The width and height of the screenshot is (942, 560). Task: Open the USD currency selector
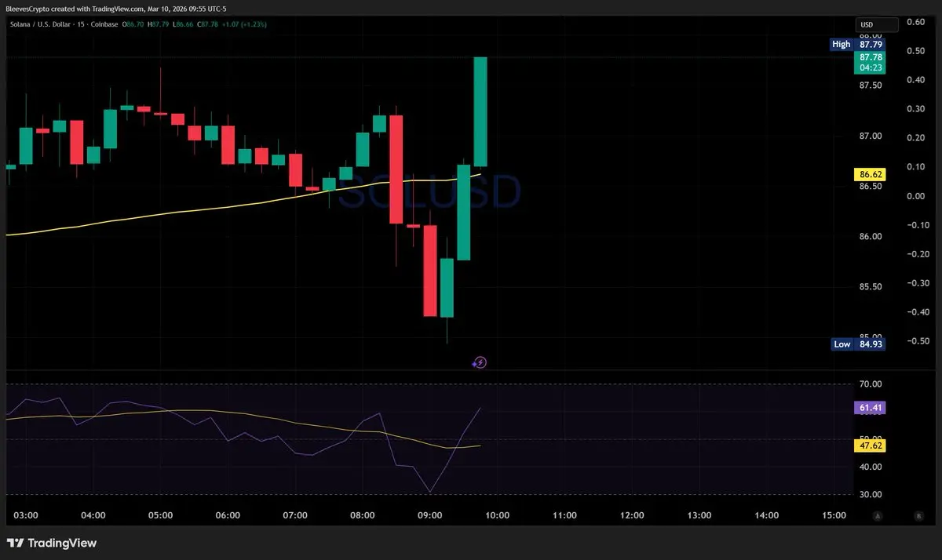click(877, 24)
